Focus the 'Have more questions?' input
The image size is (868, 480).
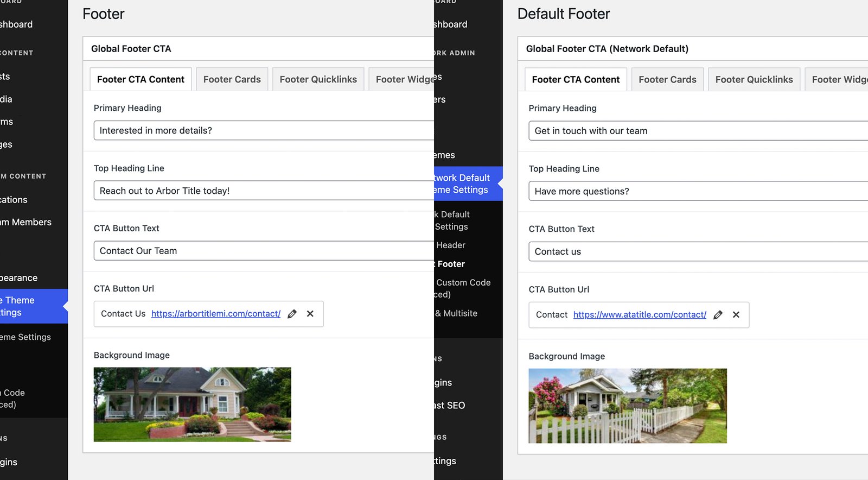[697, 191]
